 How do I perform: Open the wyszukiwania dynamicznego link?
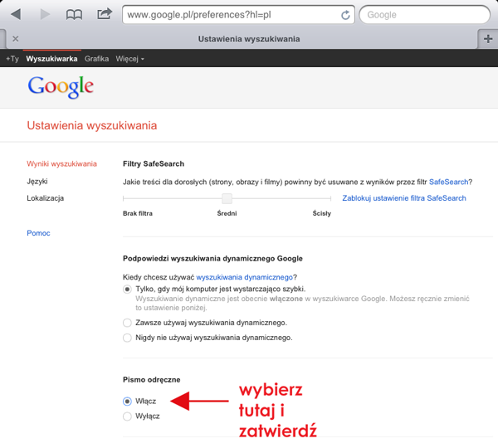pyautogui.click(x=244, y=277)
